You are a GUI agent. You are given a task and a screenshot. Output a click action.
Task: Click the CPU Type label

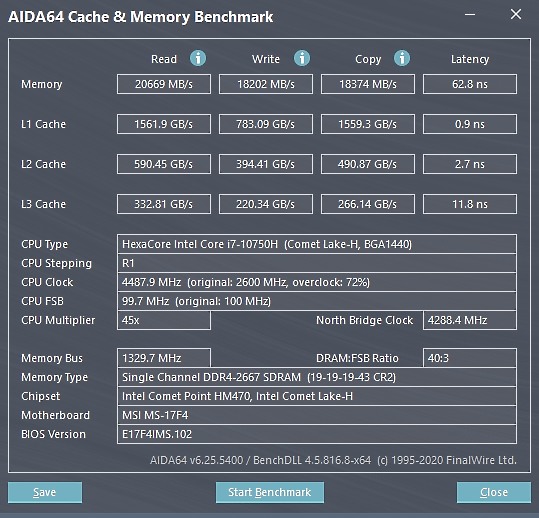point(45,244)
